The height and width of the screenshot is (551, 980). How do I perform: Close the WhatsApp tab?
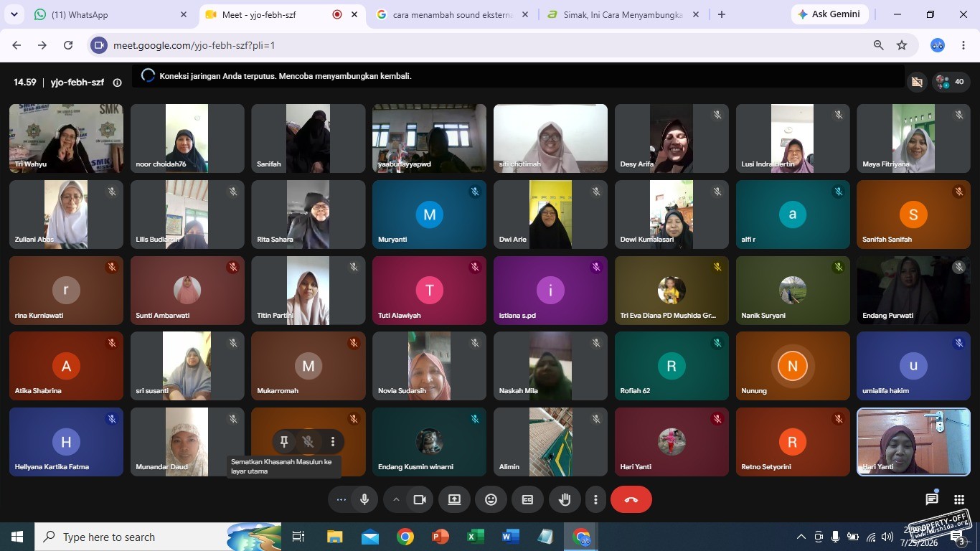click(184, 14)
